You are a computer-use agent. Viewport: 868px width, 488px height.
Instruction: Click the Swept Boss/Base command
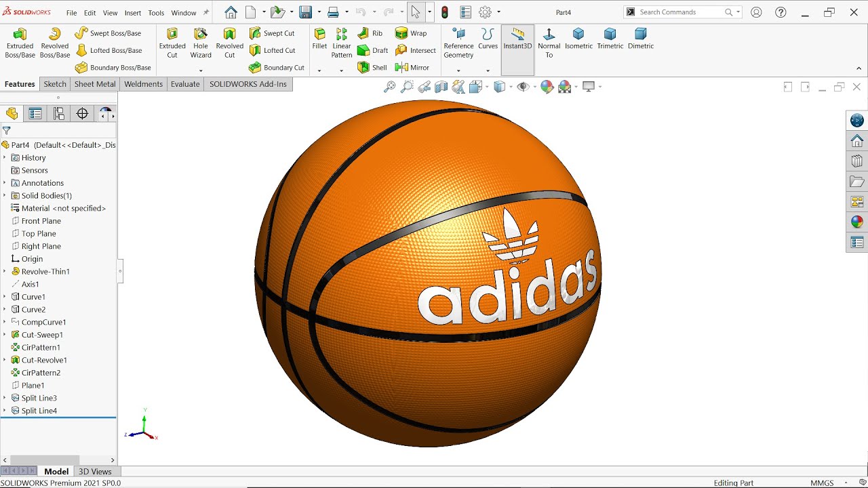point(108,33)
